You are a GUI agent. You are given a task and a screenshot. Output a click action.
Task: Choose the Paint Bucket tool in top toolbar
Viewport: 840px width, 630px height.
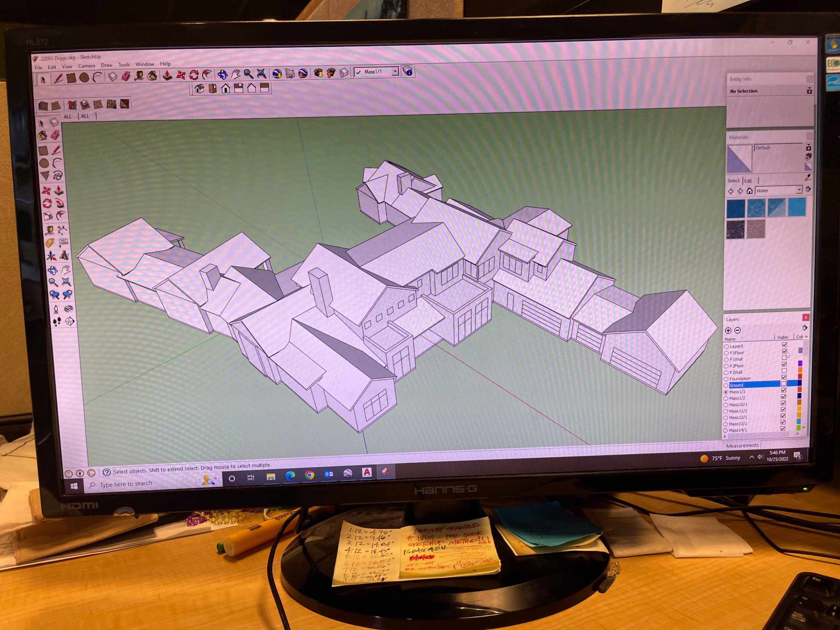click(152, 75)
